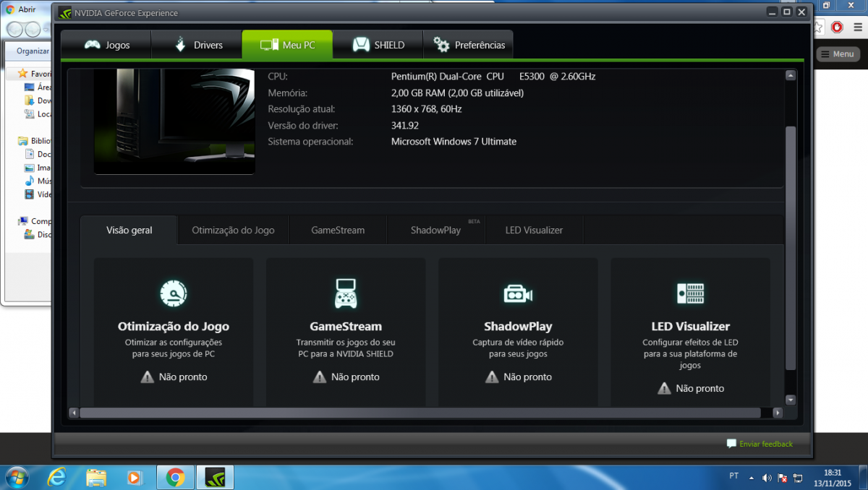The height and width of the screenshot is (490, 868).
Task: Click the Otimização do Jogo gauge icon
Action: pyautogui.click(x=174, y=293)
